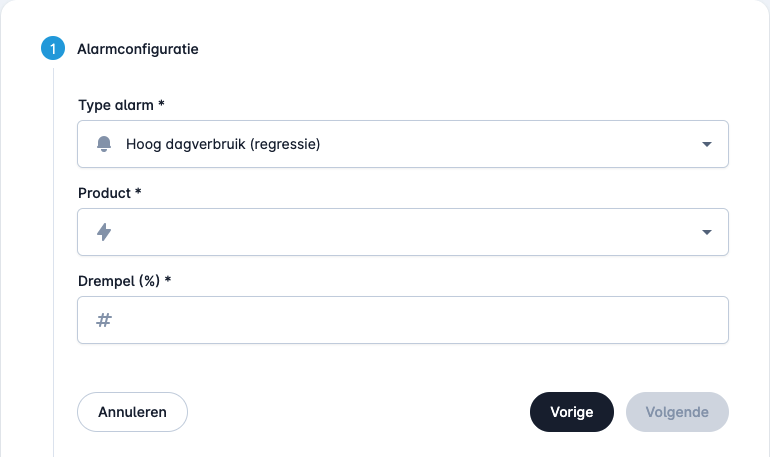Open the empty Product combo box
Viewport: 770px width, 457px height.
point(403,232)
